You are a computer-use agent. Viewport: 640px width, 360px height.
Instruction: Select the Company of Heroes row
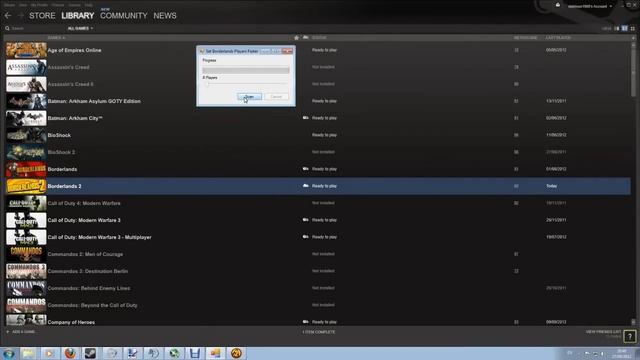click(317, 321)
